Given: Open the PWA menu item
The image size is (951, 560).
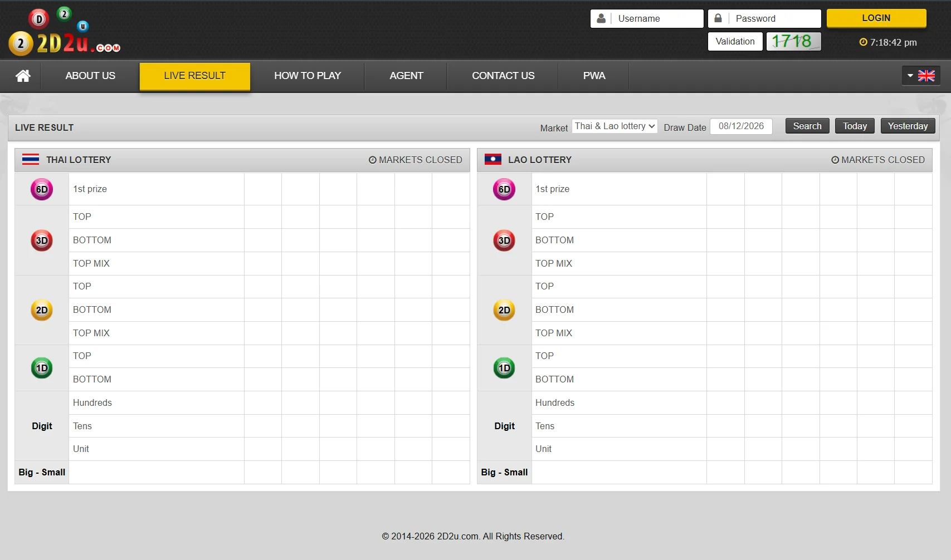Looking at the screenshot, I should click(x=594, y=76).
